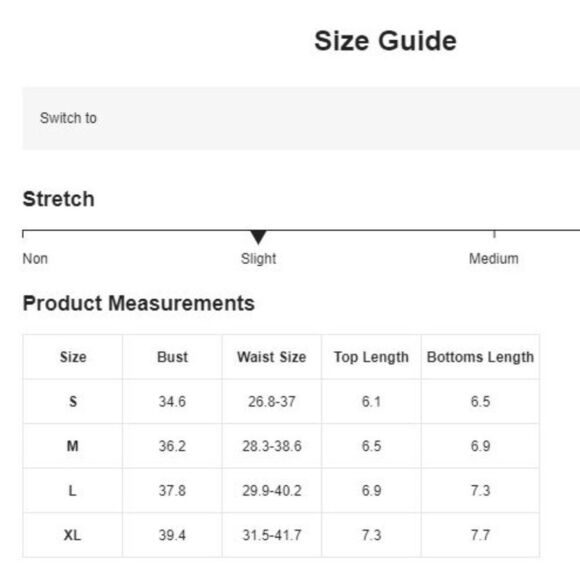Click the bust value 34.6
Viewport: 580px width, 580px height.
[172, 401]
